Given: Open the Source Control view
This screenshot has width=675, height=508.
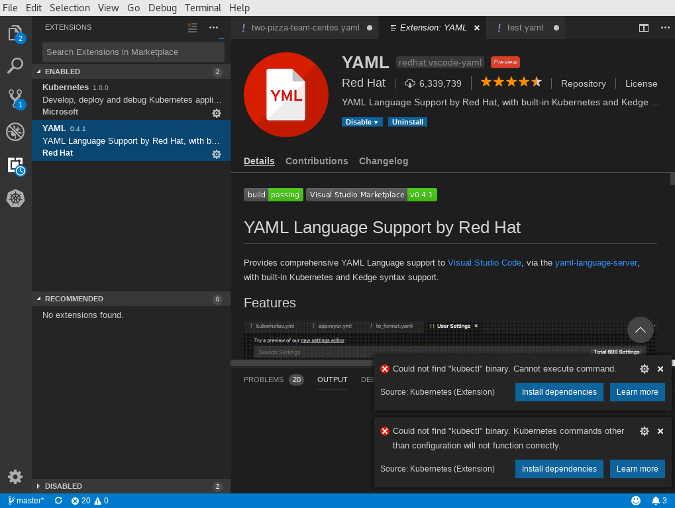Looking at the screenshot, I should pos(15,98).
